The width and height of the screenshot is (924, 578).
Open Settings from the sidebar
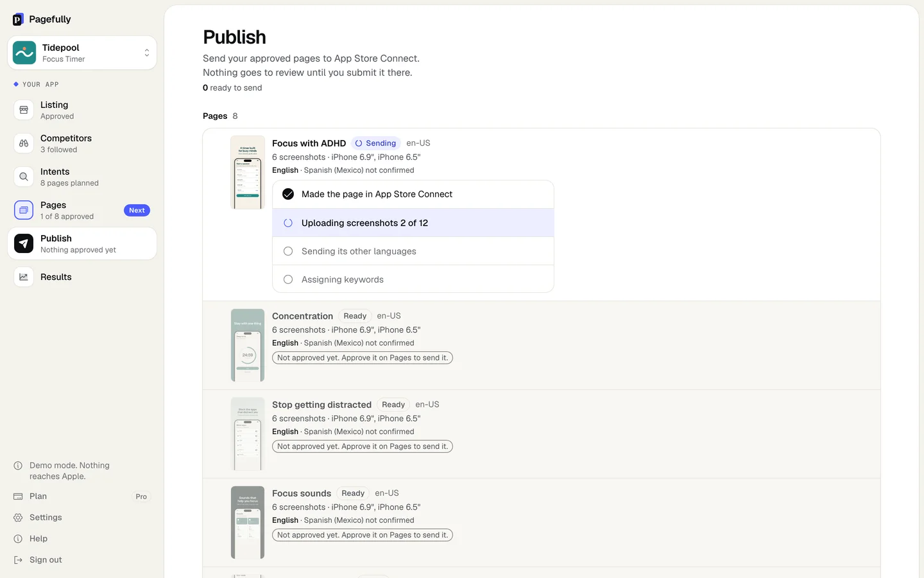coord(82,518)
